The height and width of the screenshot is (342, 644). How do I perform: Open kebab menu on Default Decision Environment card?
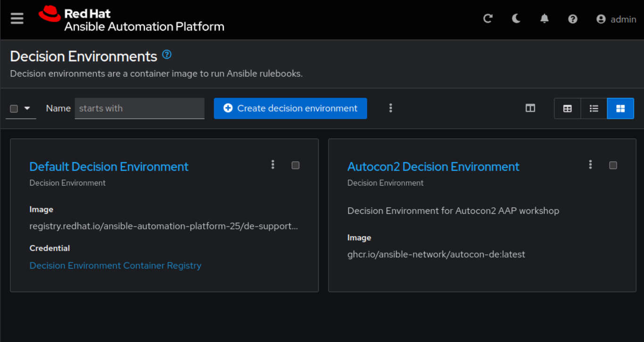[273, 164]
